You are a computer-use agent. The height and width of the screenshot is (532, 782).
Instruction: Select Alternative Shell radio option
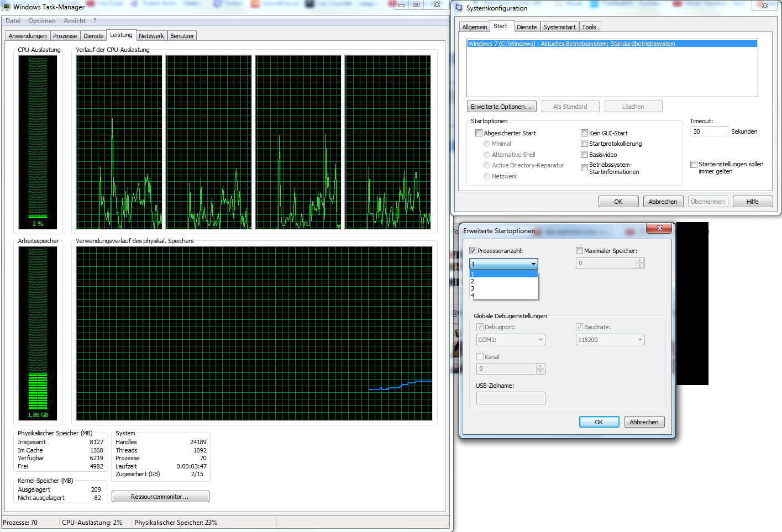pyautogui.click(x=487, y=155)
